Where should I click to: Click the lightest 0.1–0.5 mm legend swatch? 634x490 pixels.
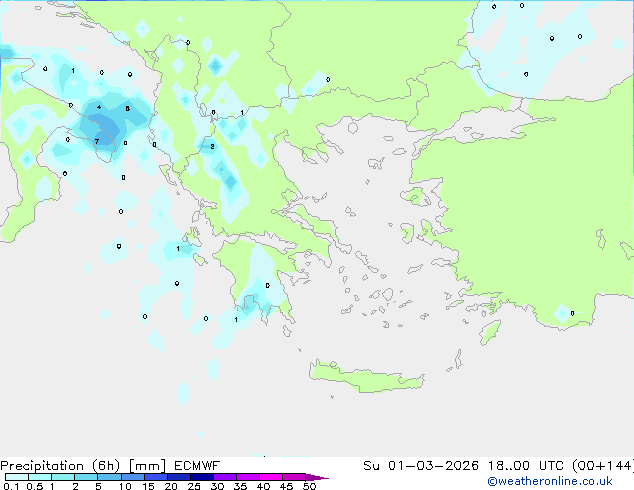[17, 477]
